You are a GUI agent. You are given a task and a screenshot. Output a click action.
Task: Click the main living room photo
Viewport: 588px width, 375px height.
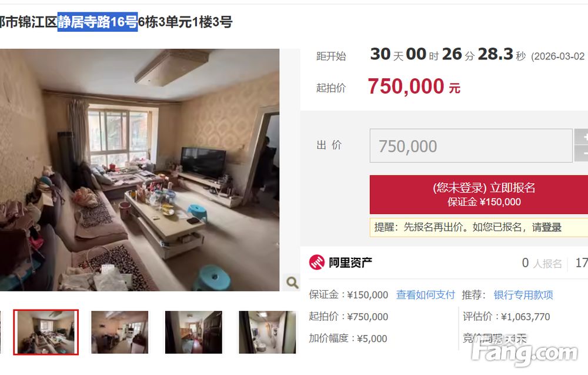pos(139,170)
